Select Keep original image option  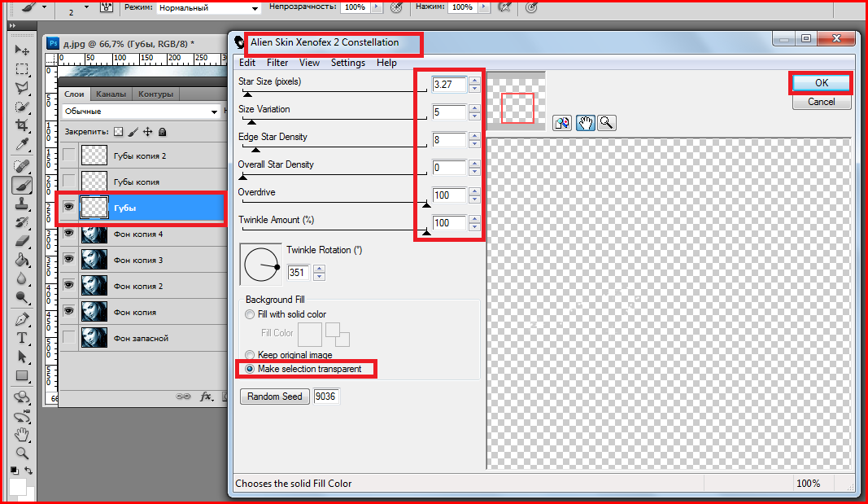250,355
